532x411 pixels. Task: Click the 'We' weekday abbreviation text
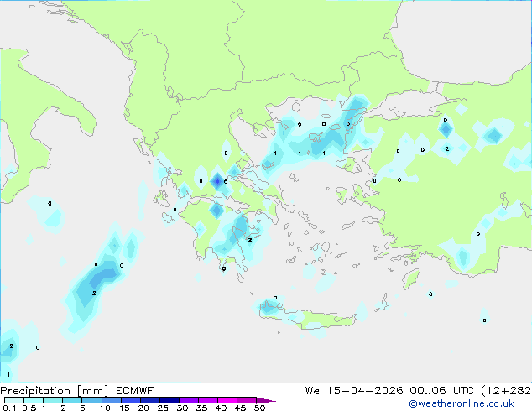point(312,391)
